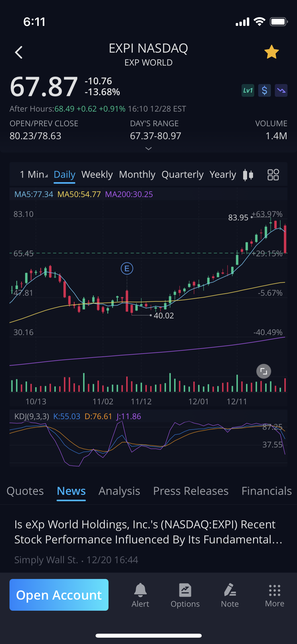This screenshot has width=297, height=644.
Task: Toggle the gold watchlist star
Action: pyautogui.click(x=271, y=52)
